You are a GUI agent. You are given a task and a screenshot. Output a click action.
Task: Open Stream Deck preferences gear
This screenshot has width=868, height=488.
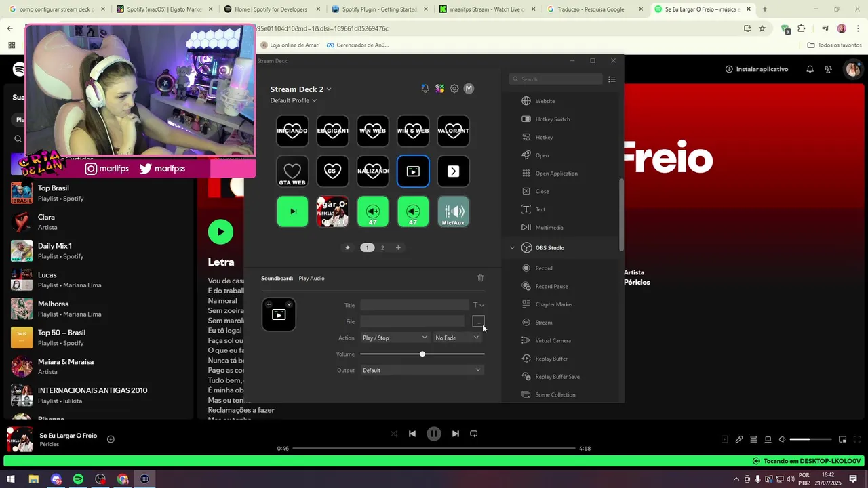click(454, 89)
